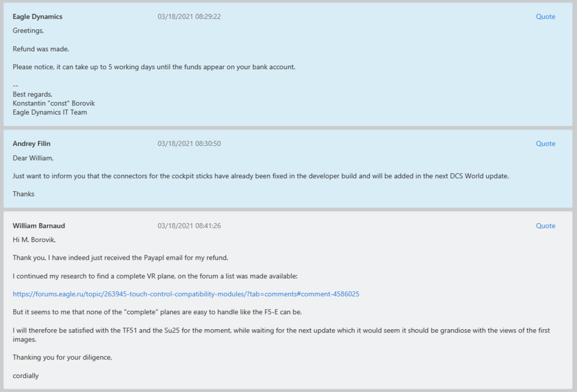This screenshot has width=577, height=392.
Task: Select the 'Hi M. Borovik' greeting text
Action: tap(35, 239)
